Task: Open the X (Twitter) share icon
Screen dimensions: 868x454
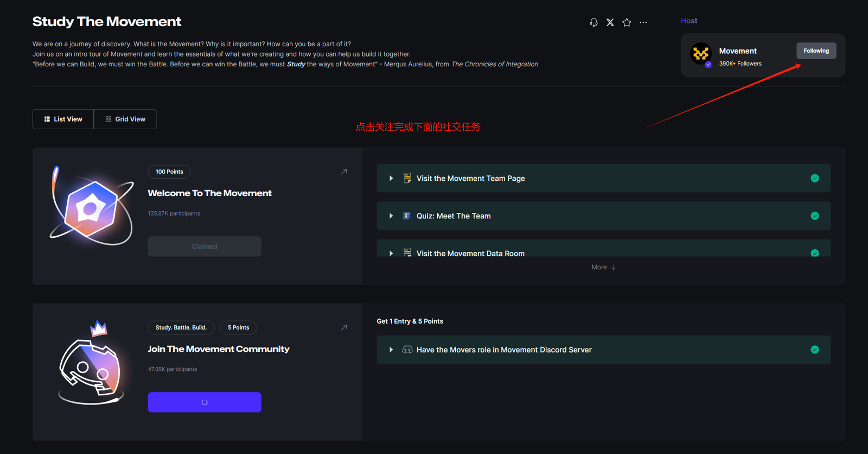Action: (610, 22)
